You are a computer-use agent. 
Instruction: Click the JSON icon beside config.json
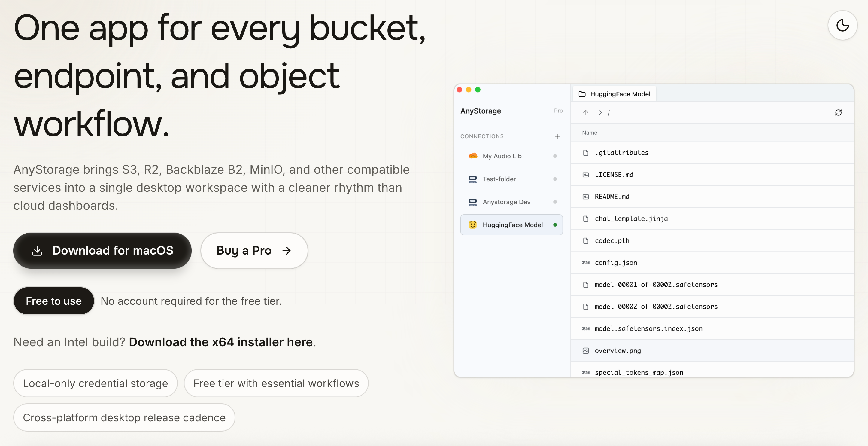(586, 263)
